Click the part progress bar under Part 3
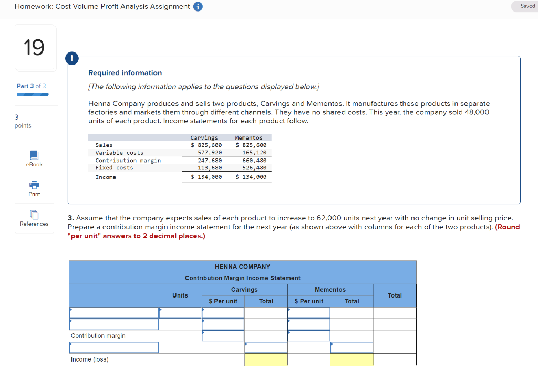 click(33, 94)
